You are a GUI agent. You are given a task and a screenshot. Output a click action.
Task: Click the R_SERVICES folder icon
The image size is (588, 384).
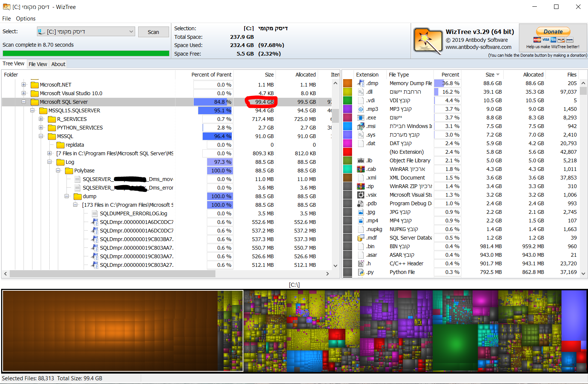[52, 119]
